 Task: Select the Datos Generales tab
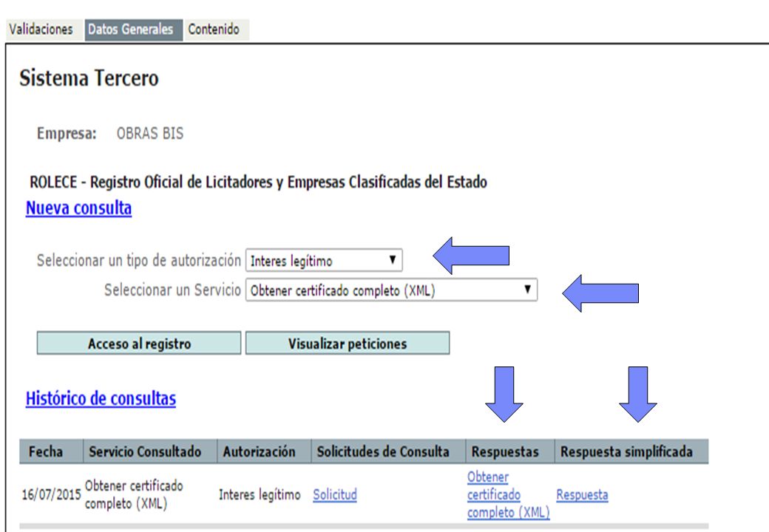pos(133,30)
